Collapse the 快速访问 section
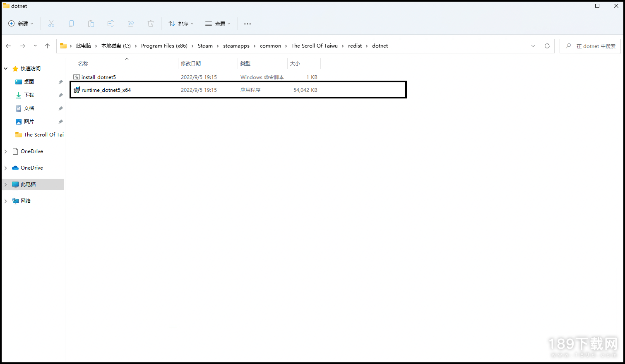 point(6,69)
